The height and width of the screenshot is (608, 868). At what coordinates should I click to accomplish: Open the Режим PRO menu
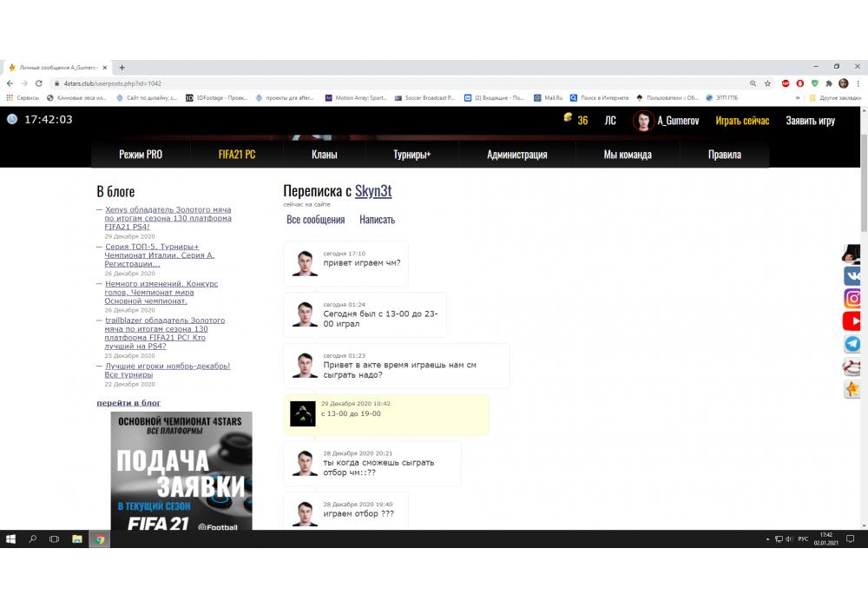point(141,155)
